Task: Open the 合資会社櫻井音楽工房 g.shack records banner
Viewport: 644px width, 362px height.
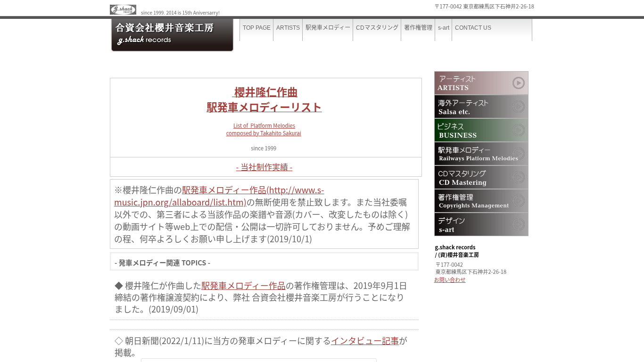Action: pos(172,35)
